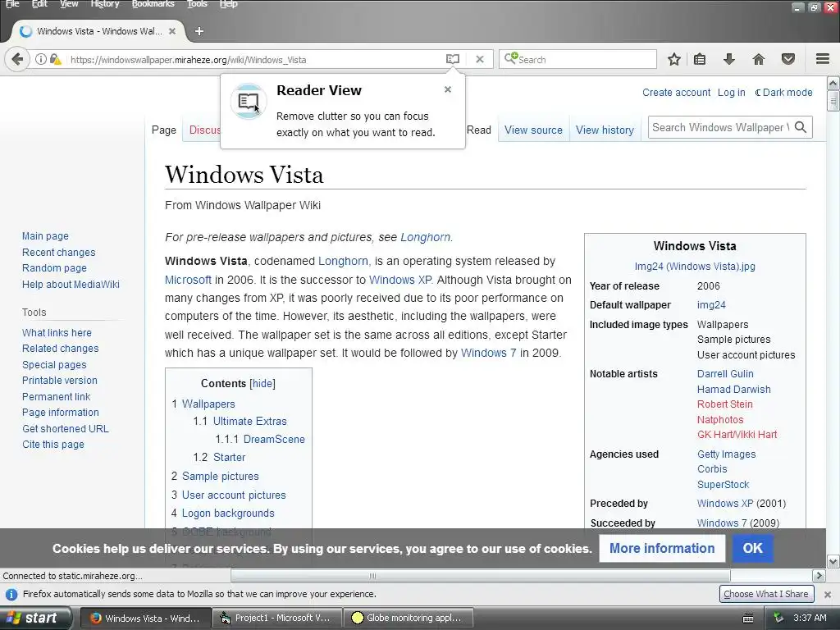The width and height of the screenshot is (840, 630).
Task: Select the Read tab
Action: pos(479,130)
